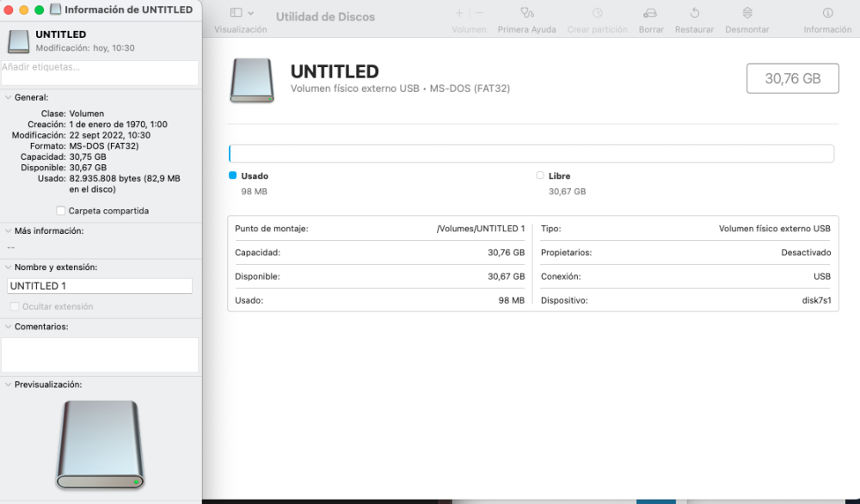Click the Conexión USB value
This screenshot has width=860, height=504.
tap(821, 276)
